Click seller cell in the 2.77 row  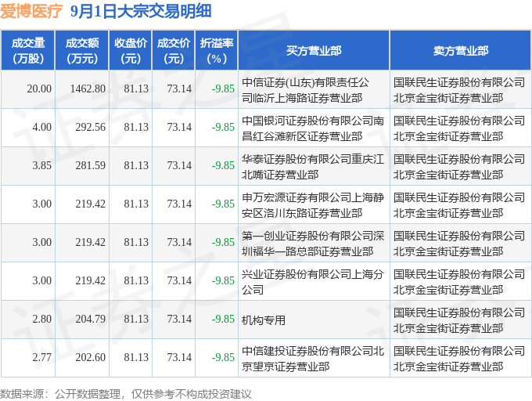pyautogui.click(x=459, y=359)
